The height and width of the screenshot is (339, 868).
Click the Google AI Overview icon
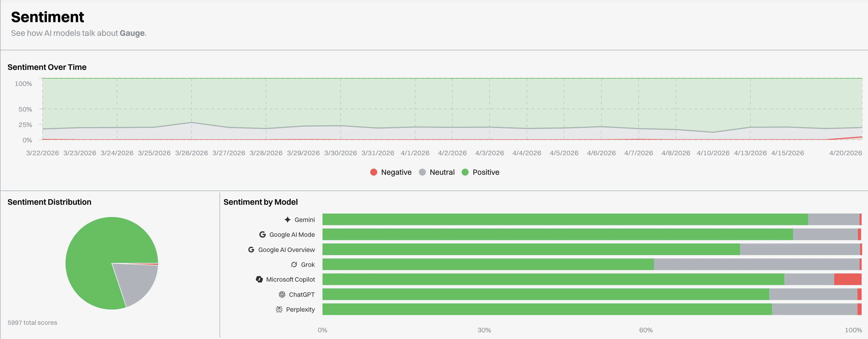click(x=251, y=249)
